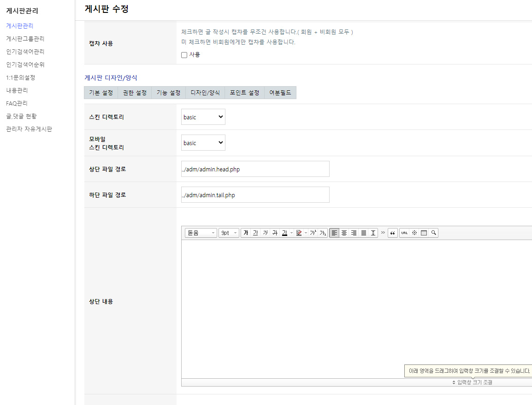Image resolution: width=532 pixels, height=405 pixels.
Task: Apply the text background highlight color
Action: click(x=299, y=233)
